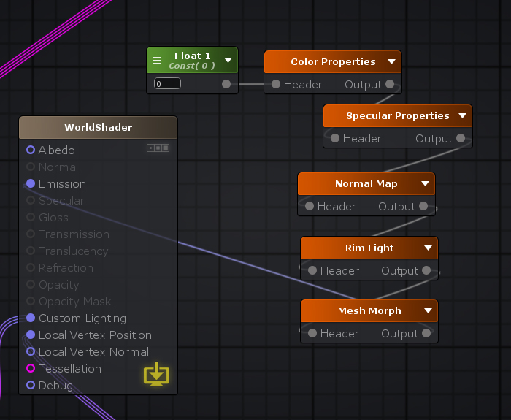Click Mesh Morph Output port

coord(426,333)
